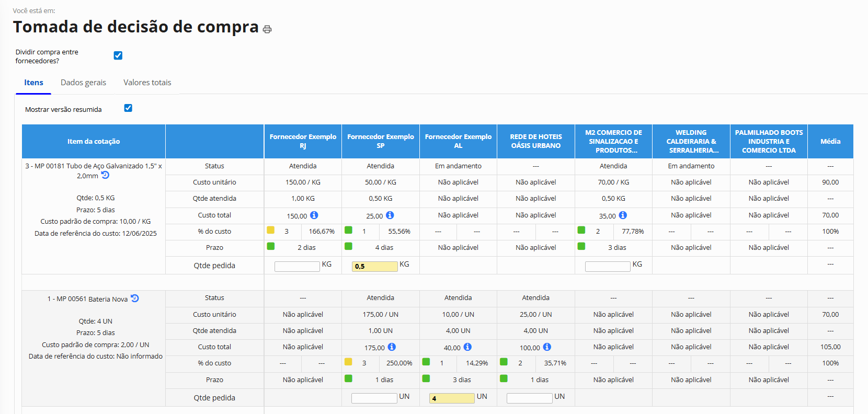Focus Qtde pedida field with value 0,5
This screenshot has height=414, width=868.
click(374, 267)
